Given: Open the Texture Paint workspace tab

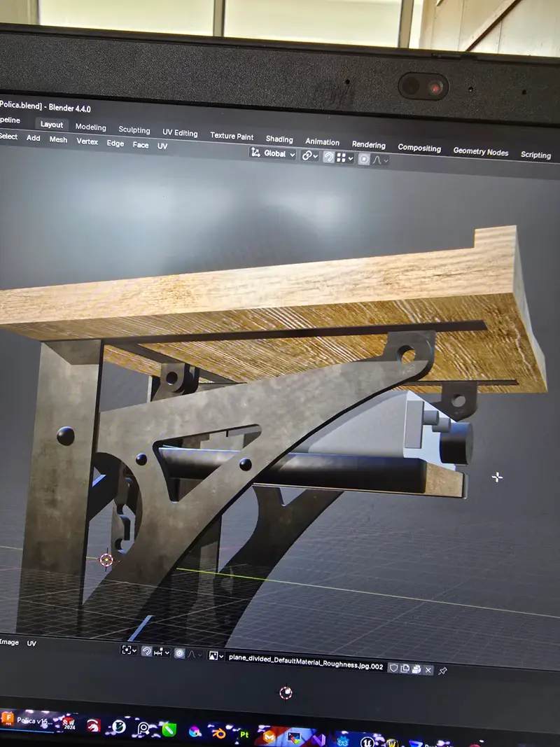Looking at the screenshot, I should pos(232,136).
